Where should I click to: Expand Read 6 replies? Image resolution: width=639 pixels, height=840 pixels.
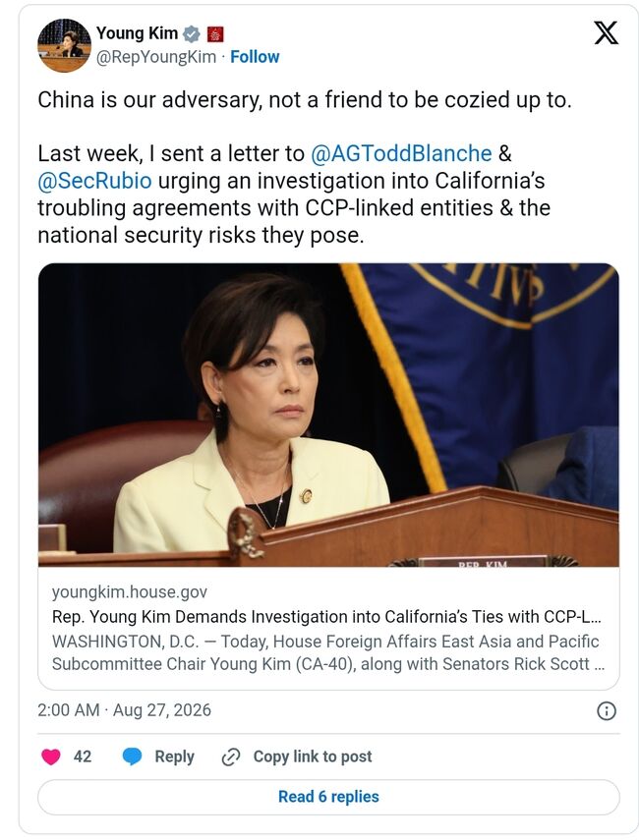pos(328,797)
